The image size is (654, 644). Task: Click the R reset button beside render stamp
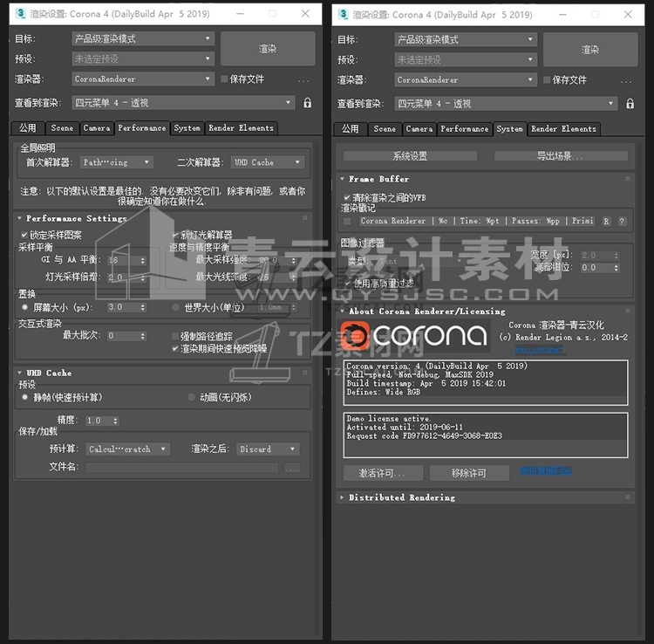pyautogui.click(x=606, y=221)
